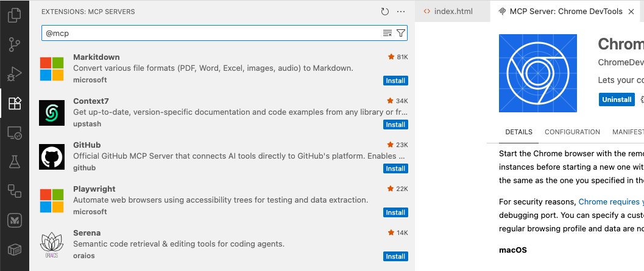The width and height of the screenshot is (644, 271).
Task: Click the Markitdown 81K star rating
Action: point(398,57)
